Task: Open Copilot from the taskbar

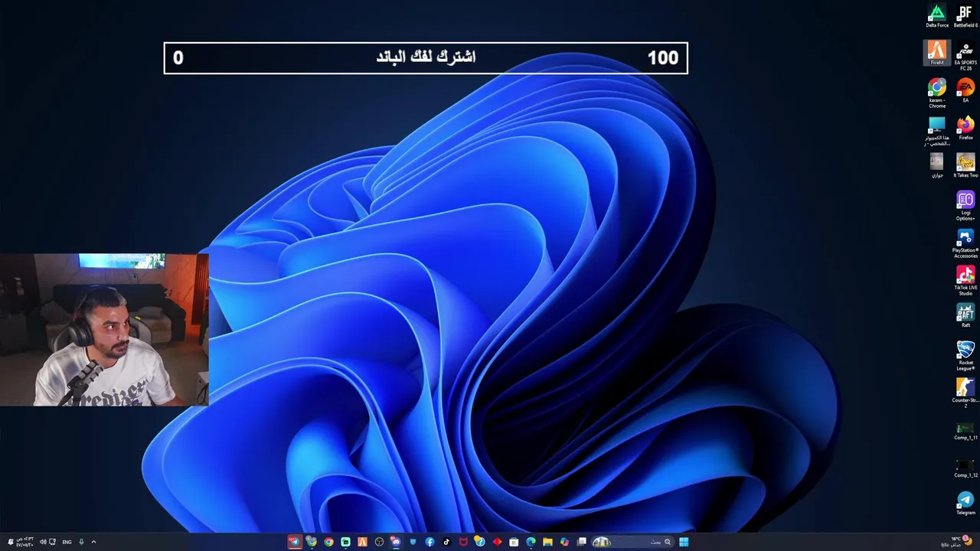Action: click(x=564, y=542)
